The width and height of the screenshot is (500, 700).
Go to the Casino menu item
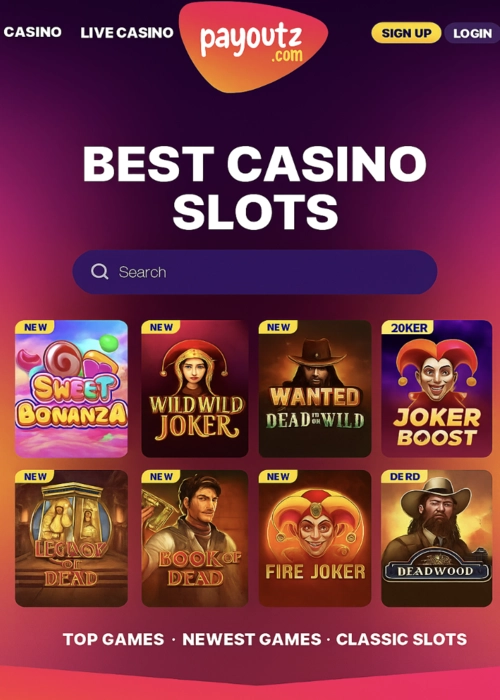tap(33, 32)
